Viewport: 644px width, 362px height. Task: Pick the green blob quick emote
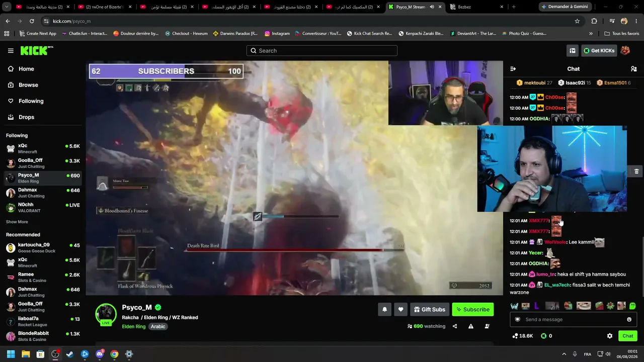tap(632, 306)
